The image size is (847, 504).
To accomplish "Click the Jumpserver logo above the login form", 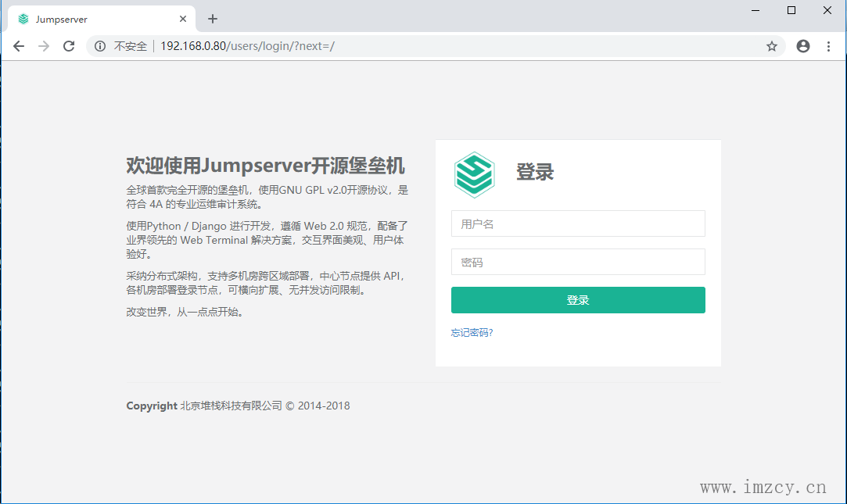I will [476, 173].
